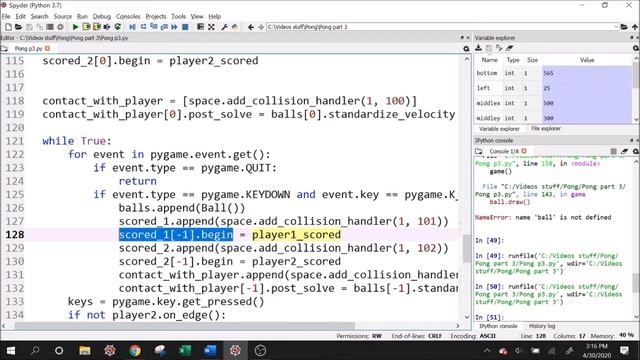
Task: Continue execution debug icon
Action: click(174, 27)
